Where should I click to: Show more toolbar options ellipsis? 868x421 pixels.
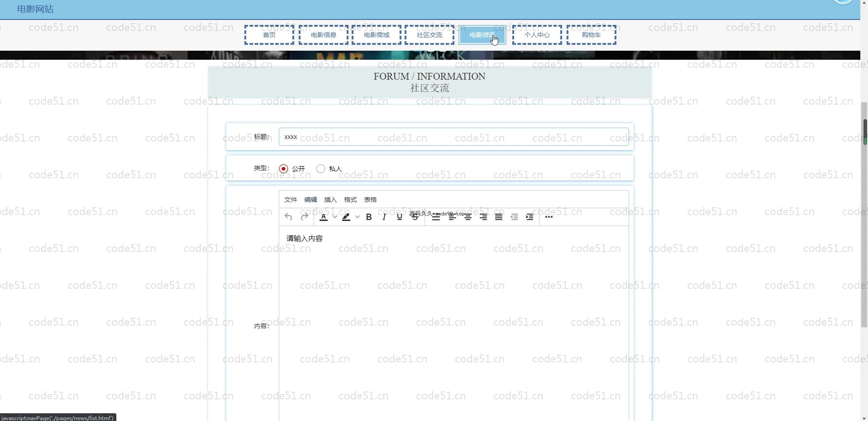coord(549,217)
